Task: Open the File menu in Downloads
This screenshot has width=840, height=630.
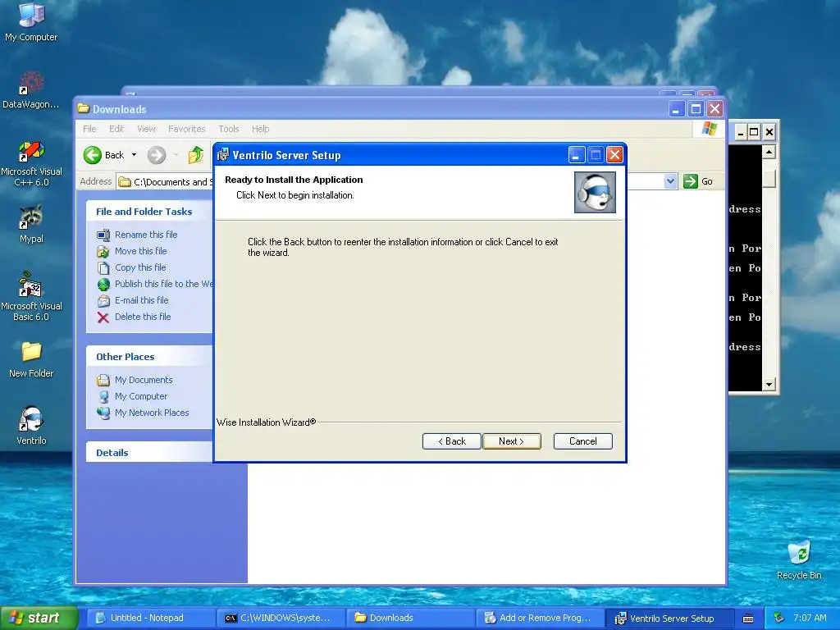Action: (x=89, y=129)
